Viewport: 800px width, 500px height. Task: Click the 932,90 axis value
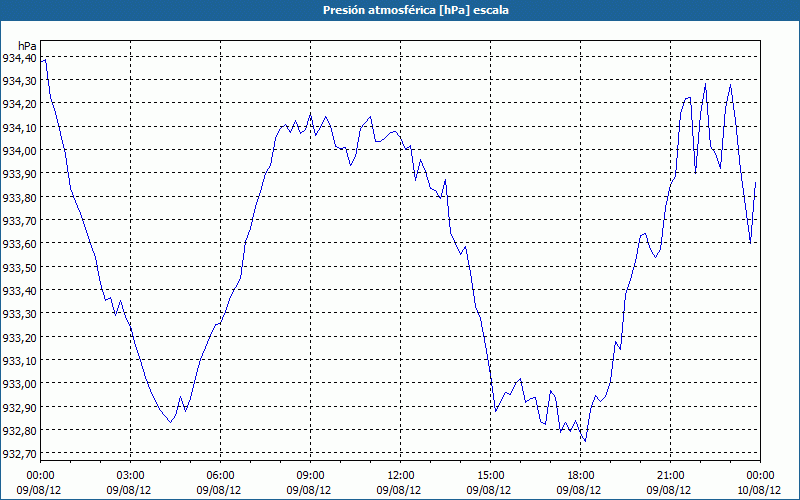click(x=19, y=407)
